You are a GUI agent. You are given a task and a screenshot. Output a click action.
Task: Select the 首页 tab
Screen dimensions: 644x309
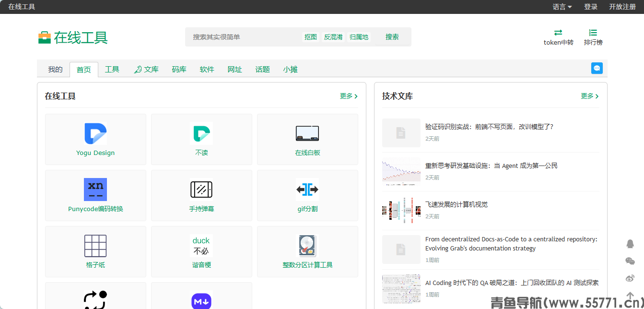coord(84,70)
